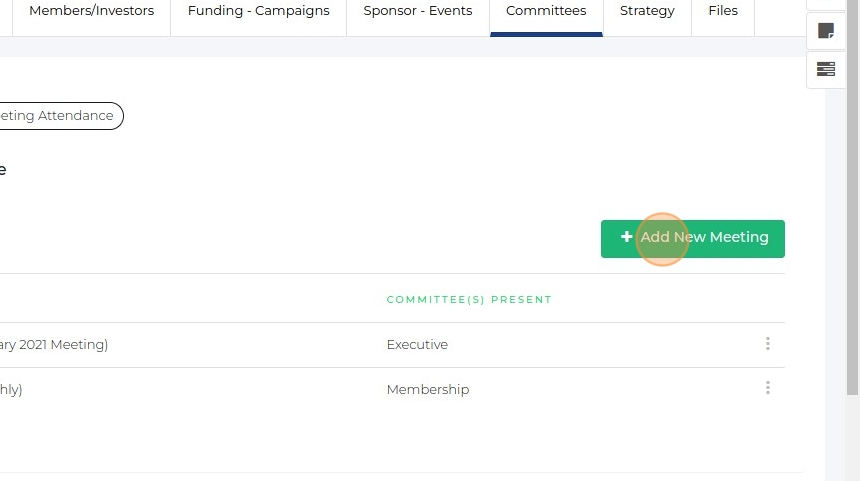860x481 pixels.
Task: Open the Strategy tab
Action: coord(647,11)
